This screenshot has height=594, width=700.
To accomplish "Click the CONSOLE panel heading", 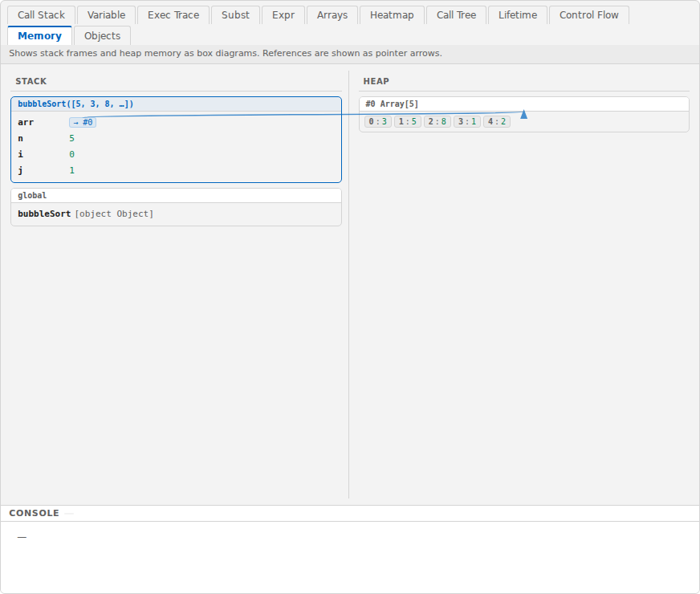I will (34, 513).
